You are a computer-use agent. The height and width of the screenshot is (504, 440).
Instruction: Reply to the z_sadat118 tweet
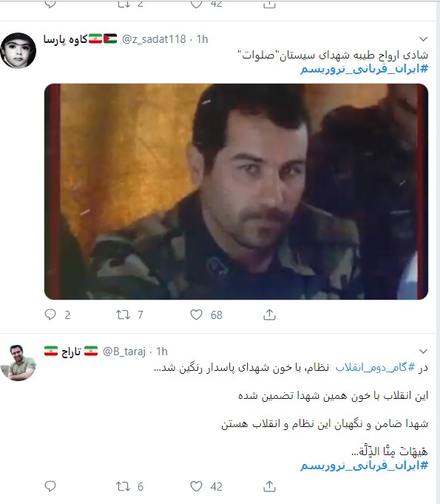pyautogui.click(x=50, y=315)
